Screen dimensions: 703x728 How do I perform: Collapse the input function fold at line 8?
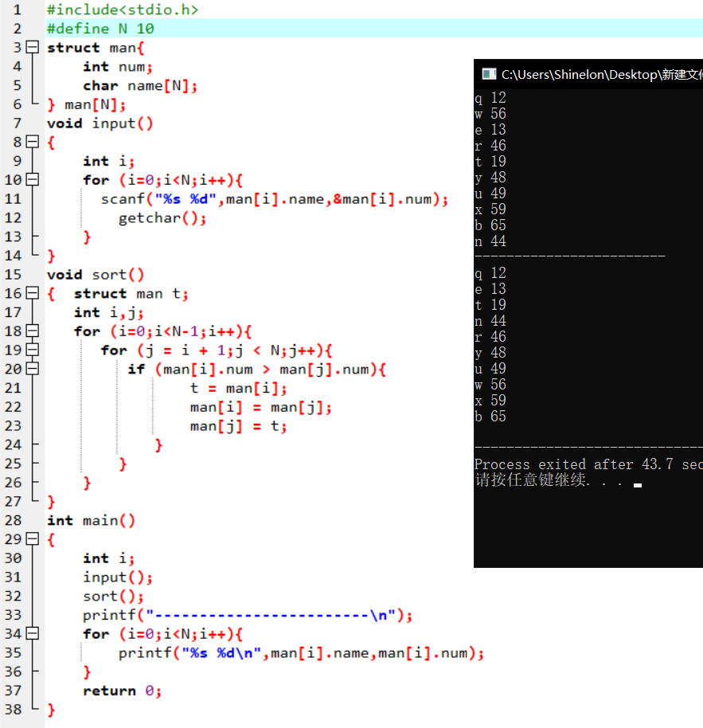(32, 142)
